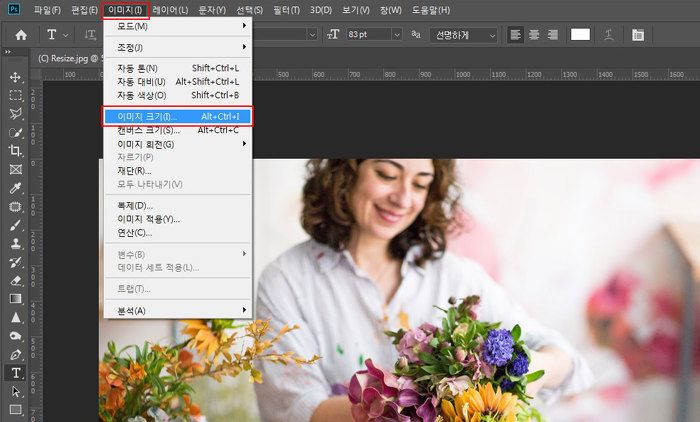Center align text

click(534, 35)
